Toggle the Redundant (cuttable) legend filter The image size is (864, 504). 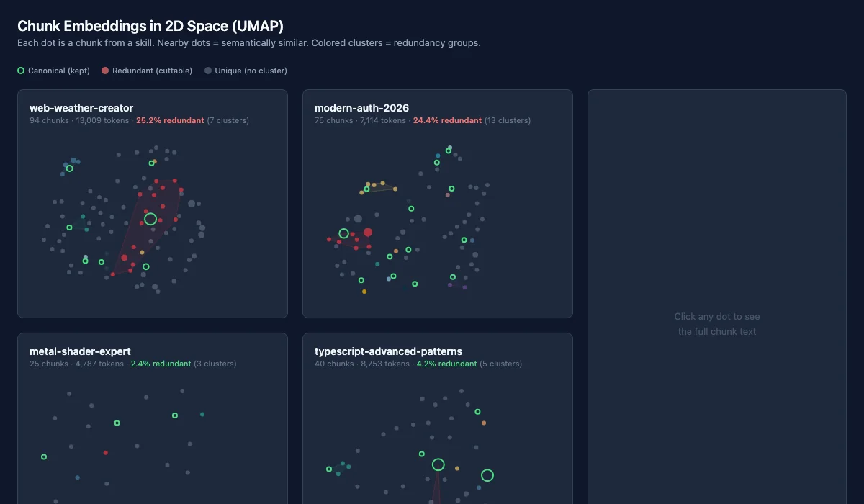146,71
